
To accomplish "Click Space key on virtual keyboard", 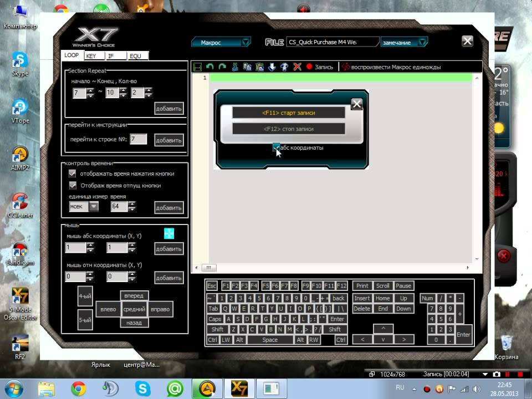I will (x=270, y=340).
